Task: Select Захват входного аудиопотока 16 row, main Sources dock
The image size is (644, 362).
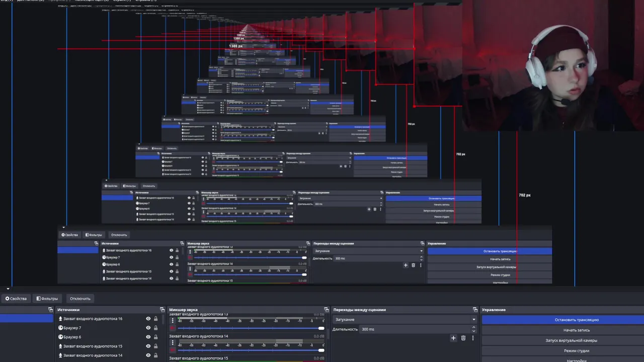Action: (110, 319)
